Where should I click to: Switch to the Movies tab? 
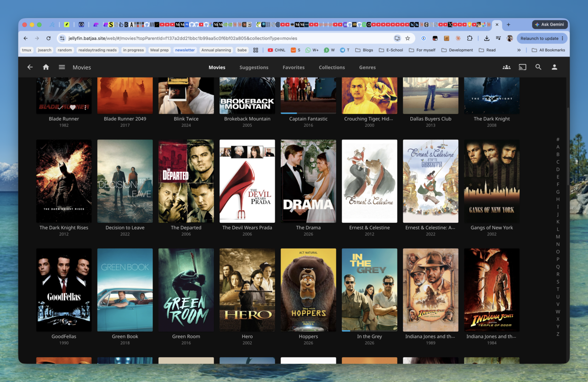[x=217, y=67]
